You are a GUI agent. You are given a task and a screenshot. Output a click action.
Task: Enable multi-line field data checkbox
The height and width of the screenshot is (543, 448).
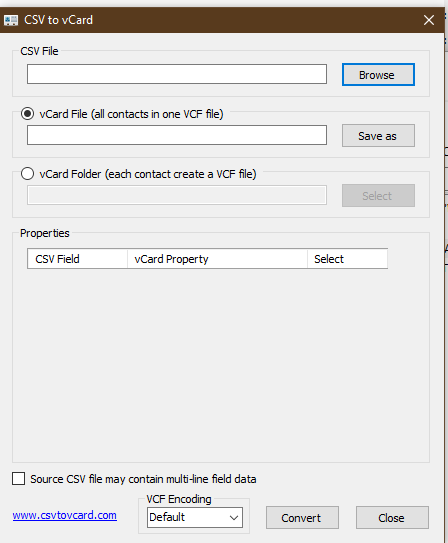(x=18, y=479)
